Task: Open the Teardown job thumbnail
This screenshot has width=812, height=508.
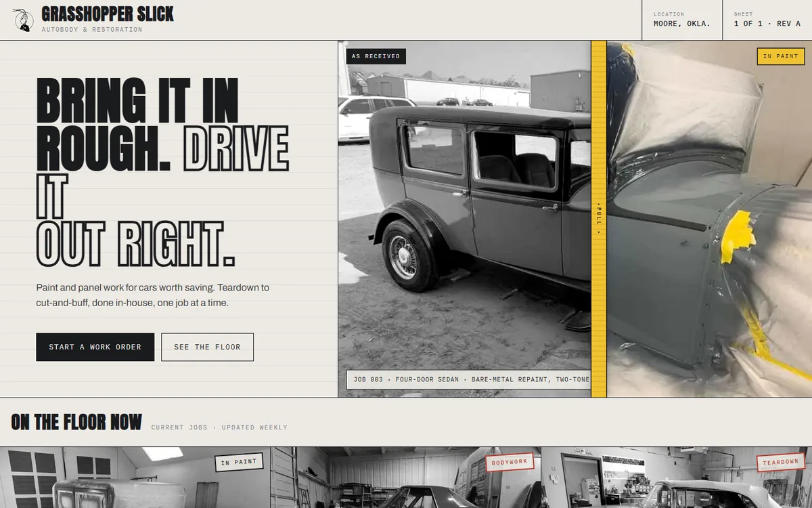Action: click(x=677, y=478)
